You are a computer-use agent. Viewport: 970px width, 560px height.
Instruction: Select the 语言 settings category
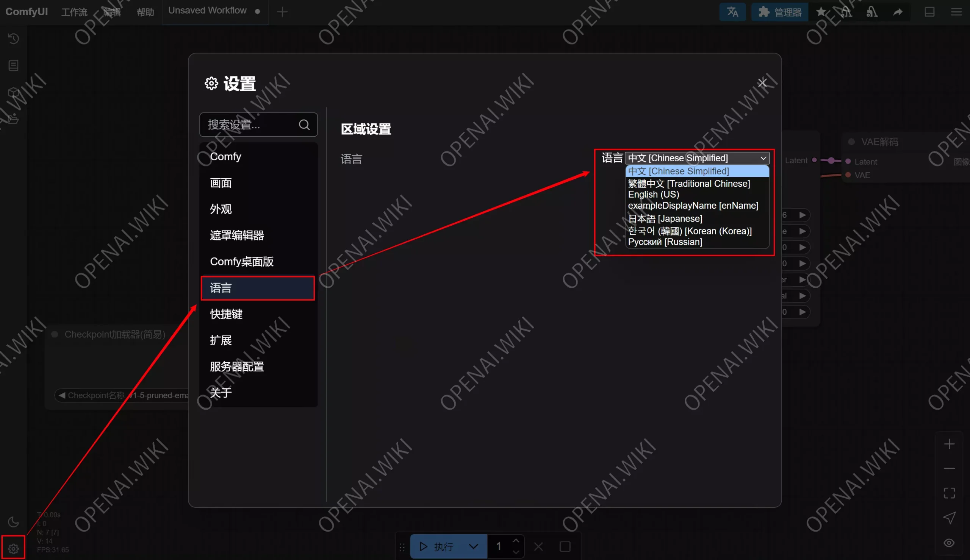[258, 288]
